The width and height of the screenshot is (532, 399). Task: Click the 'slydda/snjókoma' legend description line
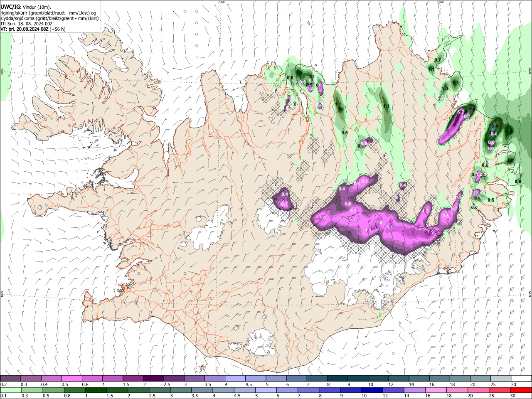tap(49, 18)
